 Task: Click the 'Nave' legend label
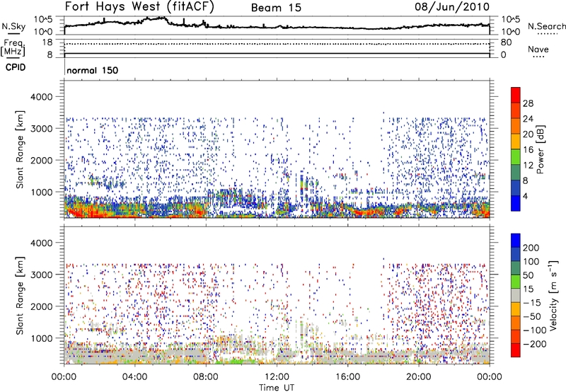coord(538,50)
